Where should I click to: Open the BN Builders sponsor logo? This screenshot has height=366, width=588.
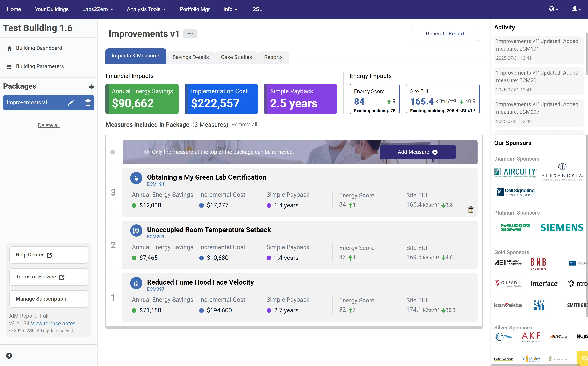click(538, 264)
